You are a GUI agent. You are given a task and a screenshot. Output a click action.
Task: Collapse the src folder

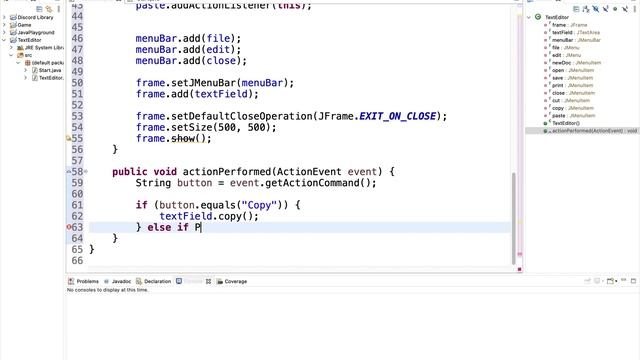(x=11, y=55)
